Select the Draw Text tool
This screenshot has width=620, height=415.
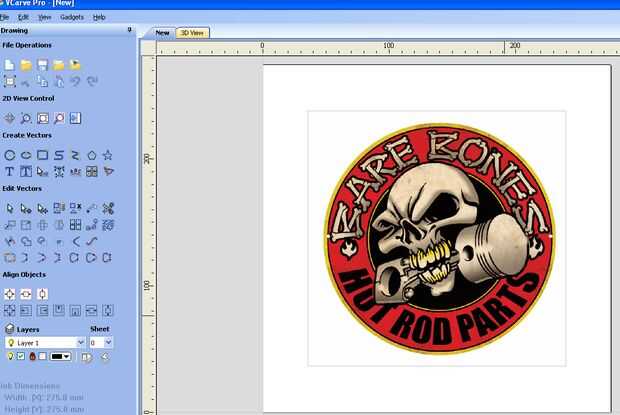[x=9, y=172]
